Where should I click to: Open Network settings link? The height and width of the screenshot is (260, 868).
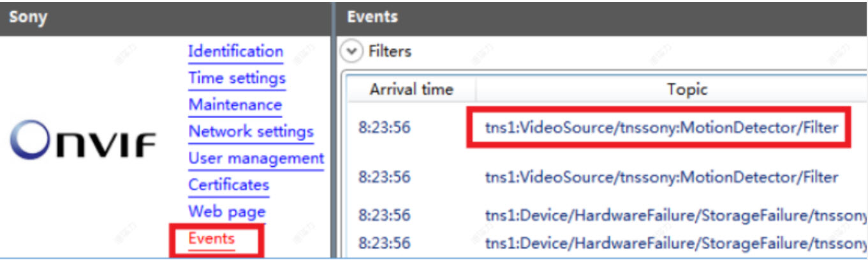(251, 132)
